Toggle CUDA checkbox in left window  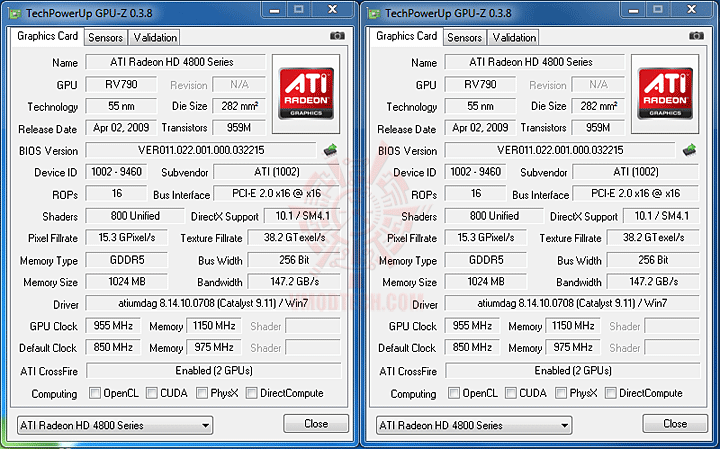[x=152, y=393]
